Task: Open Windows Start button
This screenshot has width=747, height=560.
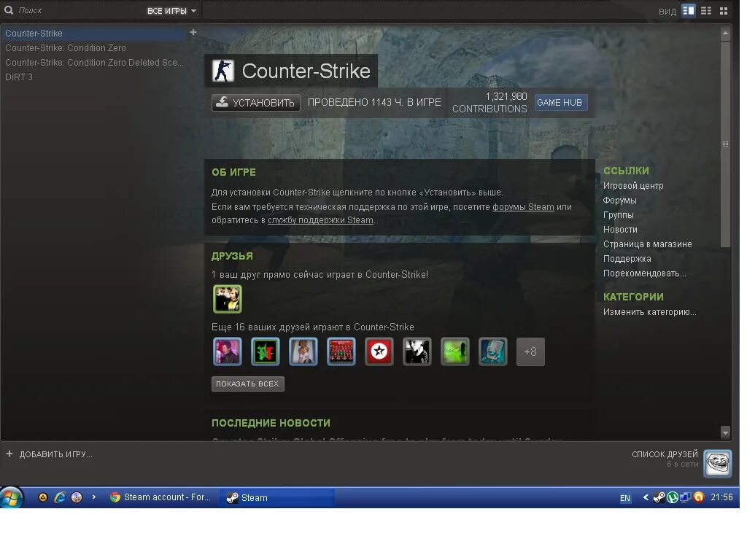Action: [x=10, y=497]
